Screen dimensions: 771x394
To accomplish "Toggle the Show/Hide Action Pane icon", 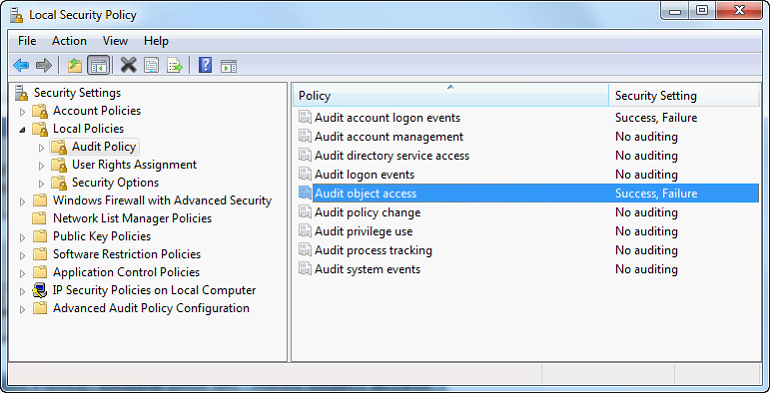I will 229,66.
